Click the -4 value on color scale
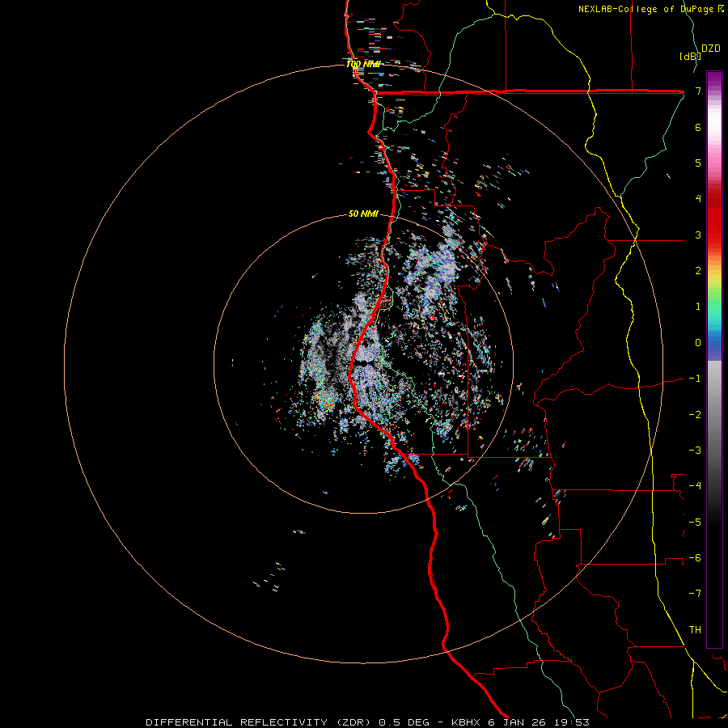 [x=695, y=486]
